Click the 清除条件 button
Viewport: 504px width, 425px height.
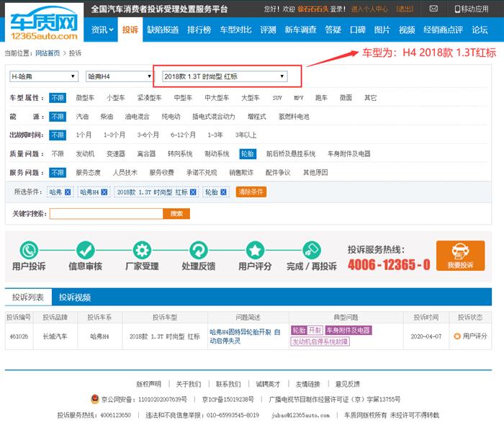click(x=251, y=192)
